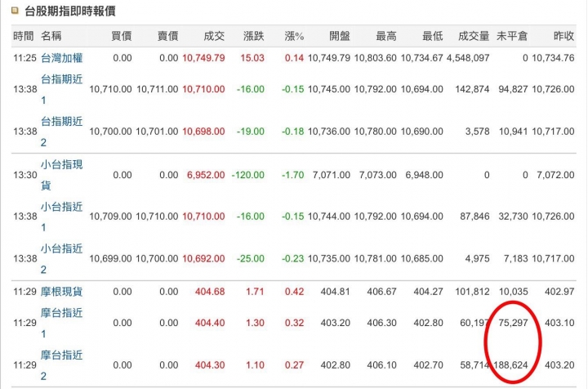
Task: Select the 小台指近2 open interest 7,183
Action: 515,259
